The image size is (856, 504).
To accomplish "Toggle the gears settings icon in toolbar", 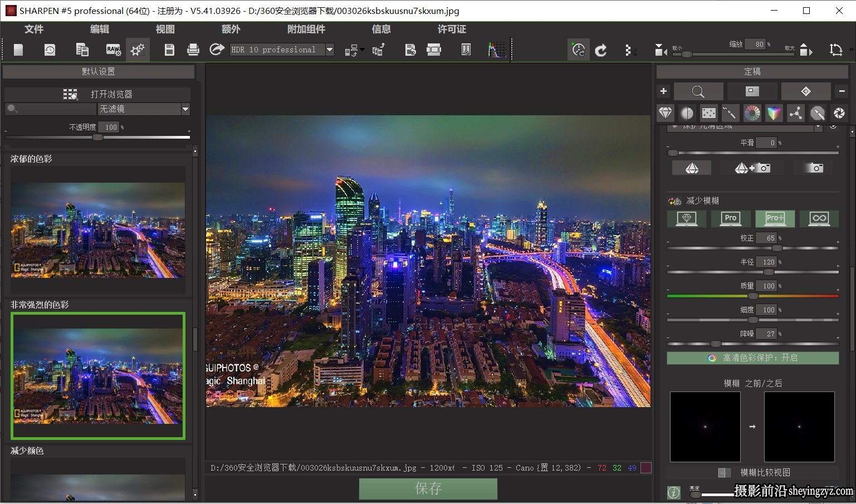I will 138,50.
